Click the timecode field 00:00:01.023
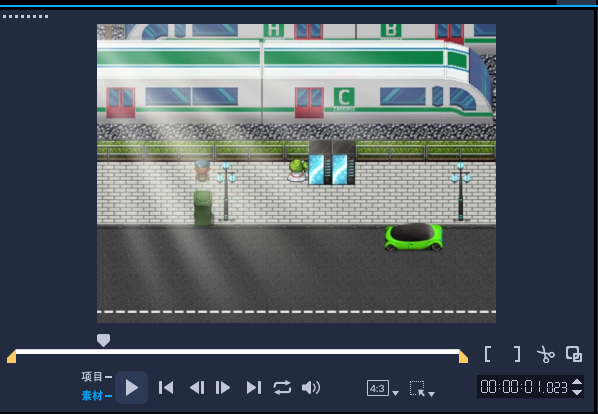Image resolution: width=598 pixels, height=414 pixels. (524, 387)
